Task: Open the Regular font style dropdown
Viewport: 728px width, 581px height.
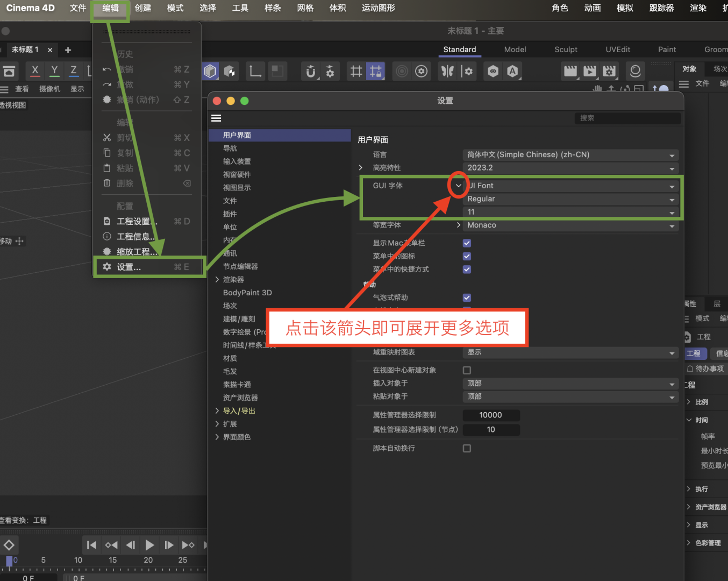Action: point(570,199)
